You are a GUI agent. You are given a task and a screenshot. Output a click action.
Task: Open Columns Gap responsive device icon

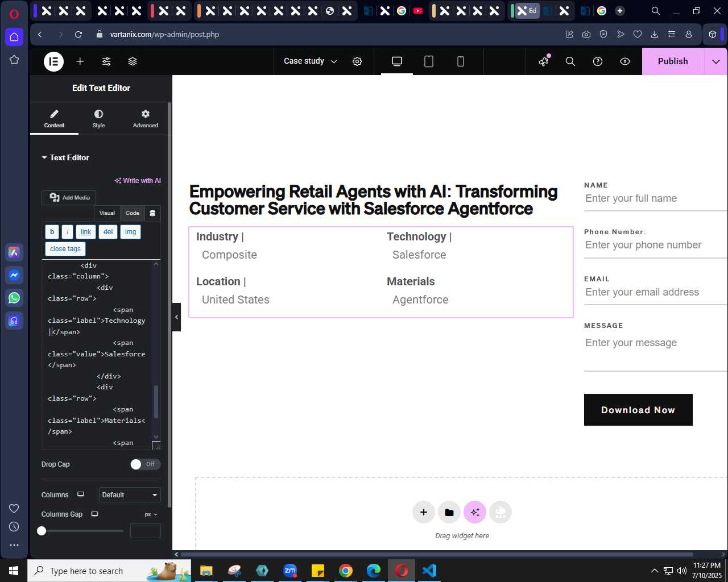tap(94, 514)
